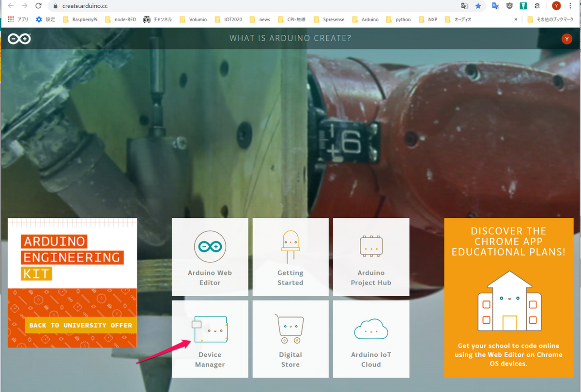The width and height of the screenshot is (581, 392).
Task: Open the python bookmark folder
Action: pyautogui.click(x=398, y=20)
